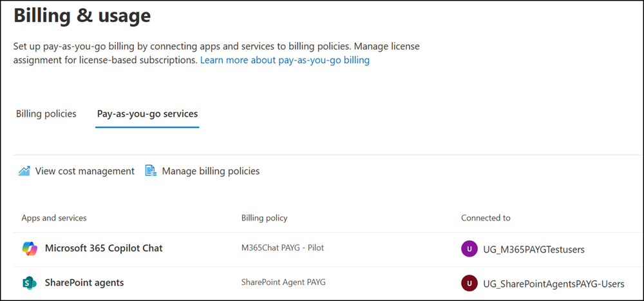The image size is (644, 301).
Task: Open Learn more about pay-as-you-go billing link
Action: click(x=285, y=61)
